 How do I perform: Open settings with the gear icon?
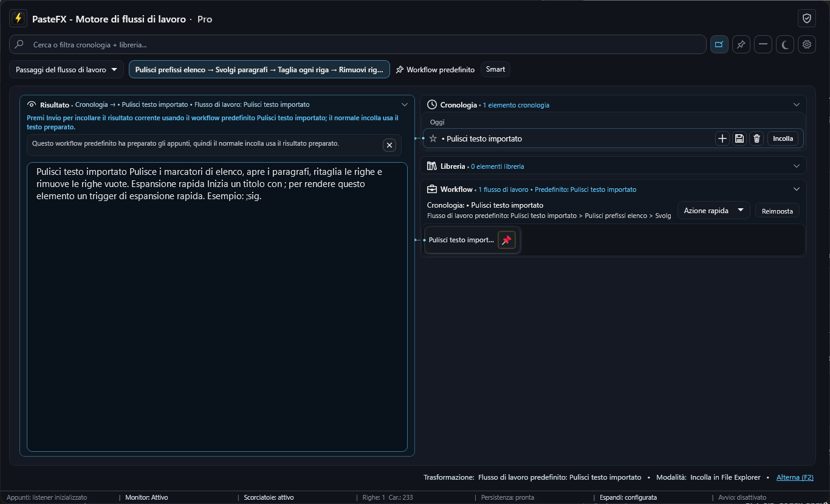[x=807, y=44]
